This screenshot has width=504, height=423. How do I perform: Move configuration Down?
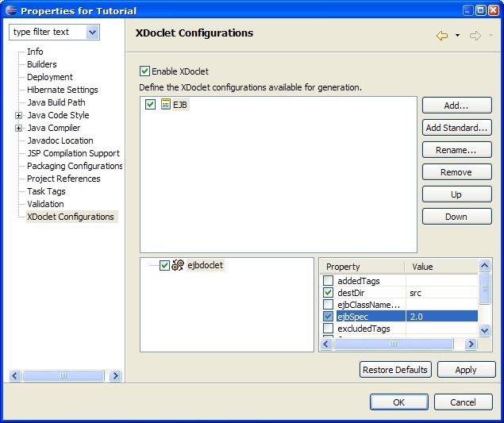click(x=456, y=217)
